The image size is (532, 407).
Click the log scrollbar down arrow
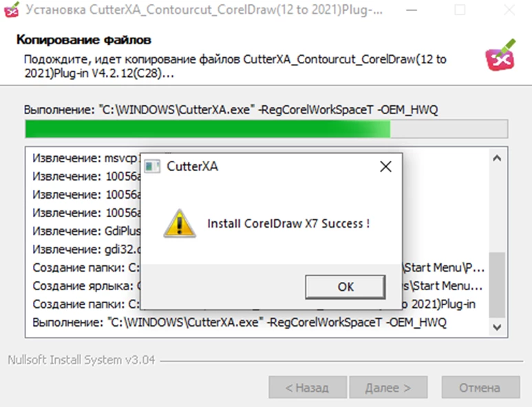497,327
